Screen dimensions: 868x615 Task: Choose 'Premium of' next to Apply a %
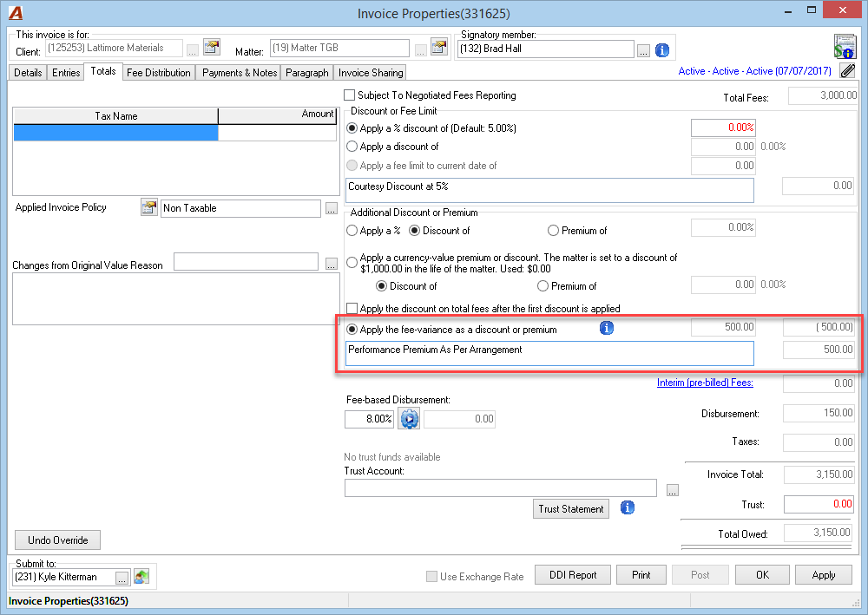553,231
